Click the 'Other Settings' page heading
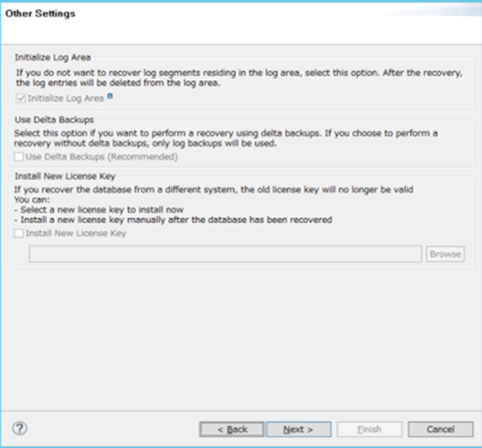482x448 pixels. coord(40,14)
